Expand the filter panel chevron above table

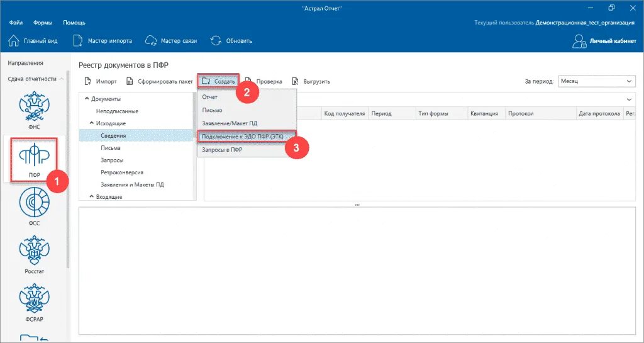[x=629, y=99]
